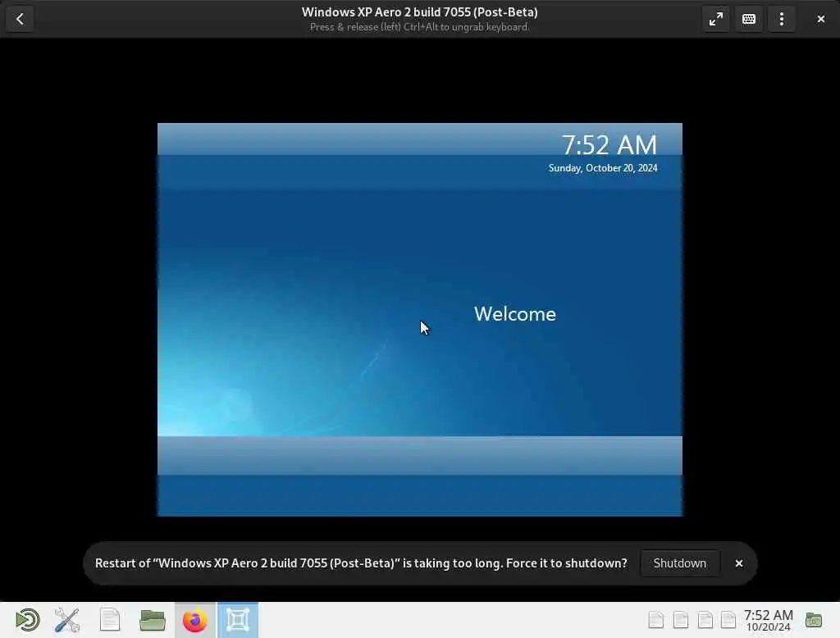
Task: Click the Sunday, October 20, 2024 date text
Action: click(603, 168)
